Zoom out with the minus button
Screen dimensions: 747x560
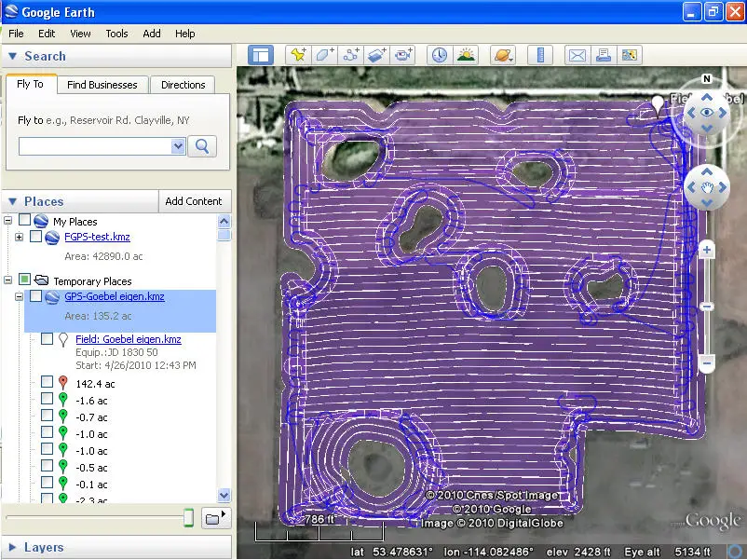pos(707,362)
